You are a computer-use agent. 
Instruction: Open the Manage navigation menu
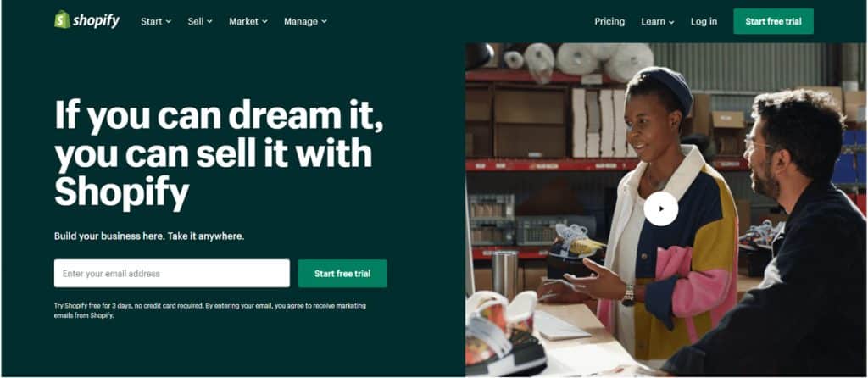[305, 21]
